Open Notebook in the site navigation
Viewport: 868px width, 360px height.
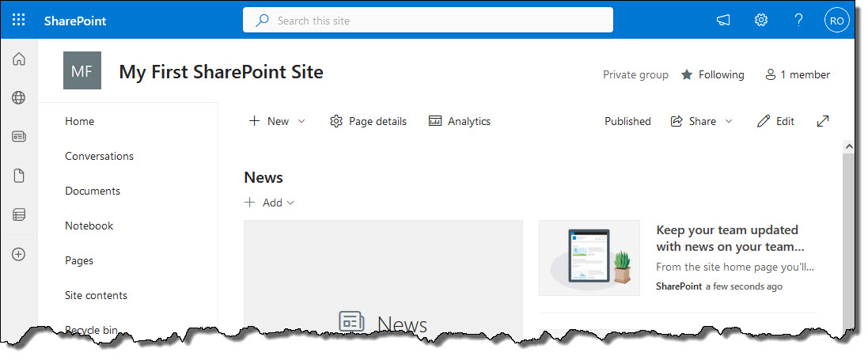(x=89, y=226)
